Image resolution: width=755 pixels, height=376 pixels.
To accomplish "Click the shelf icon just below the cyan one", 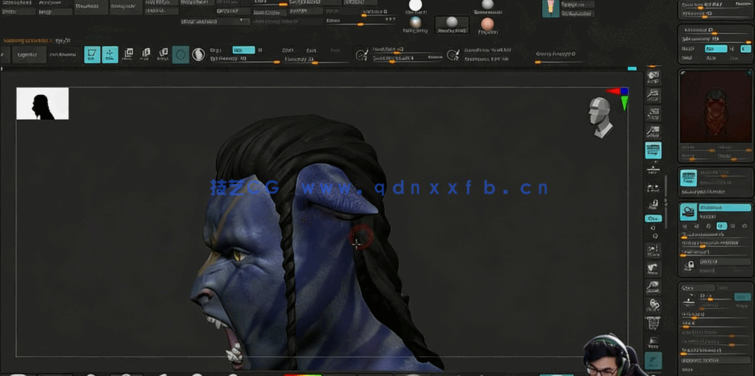I will tap(653, 169).
